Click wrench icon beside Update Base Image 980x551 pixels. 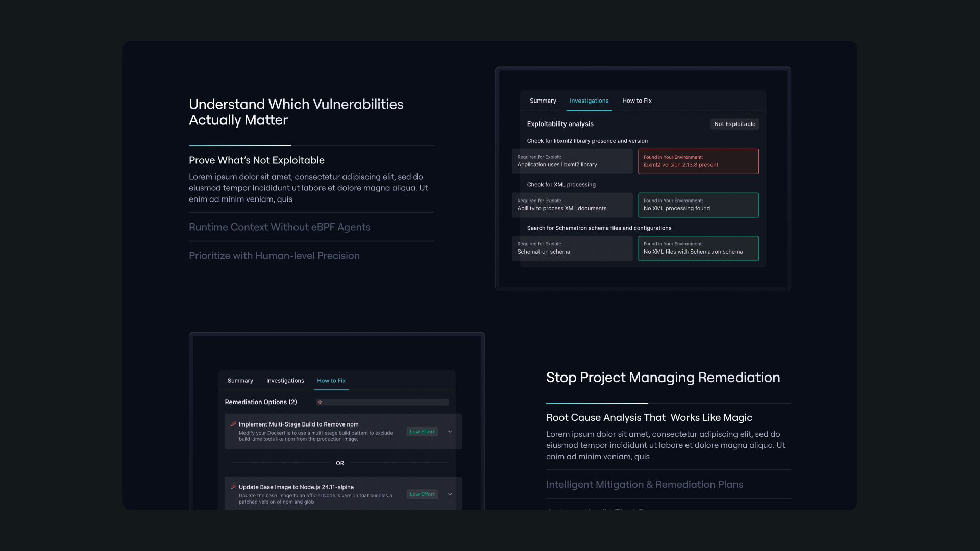coord(233,487)
